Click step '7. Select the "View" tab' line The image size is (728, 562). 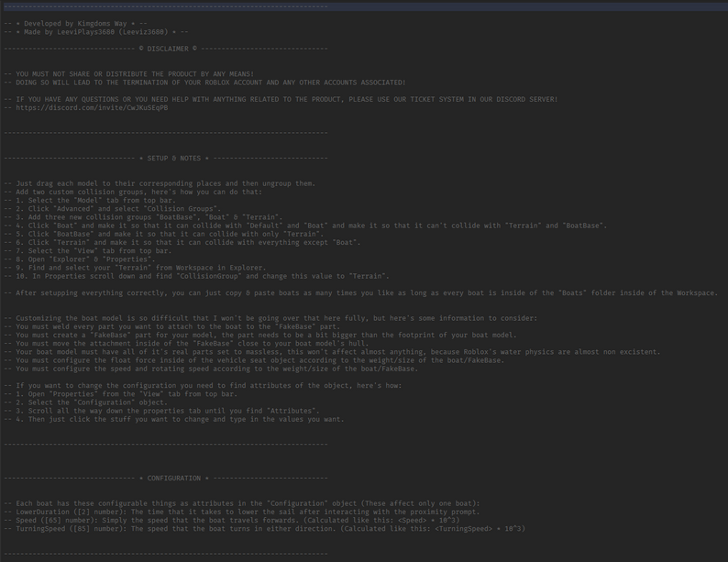pos(88,250)
